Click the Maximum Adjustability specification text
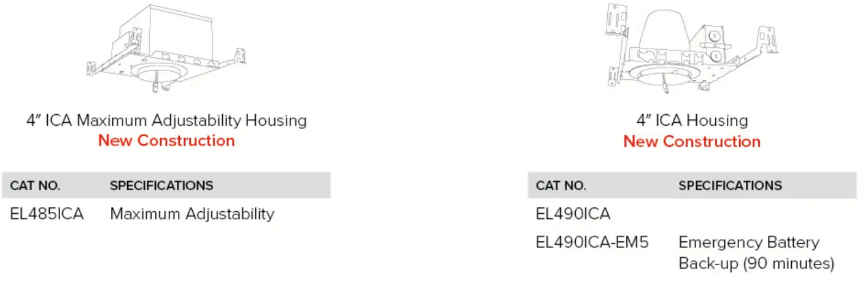The width and height of the screenshot is (868, 283). coord(192,214)
